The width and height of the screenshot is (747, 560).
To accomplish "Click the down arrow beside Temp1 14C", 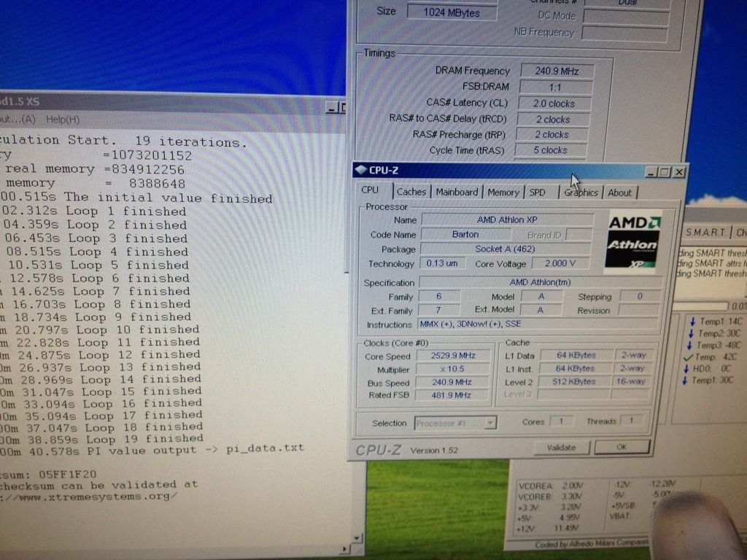I will pos(692,322).
